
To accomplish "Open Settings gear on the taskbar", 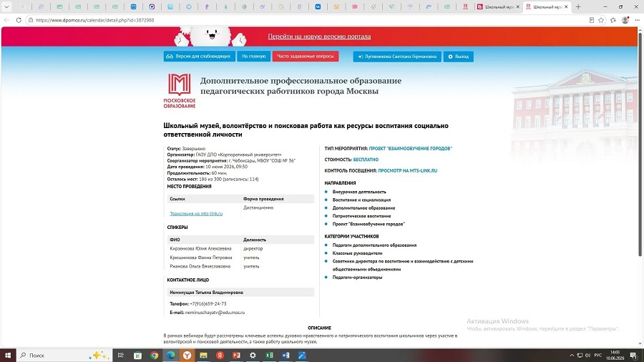I will pos(253,356).
